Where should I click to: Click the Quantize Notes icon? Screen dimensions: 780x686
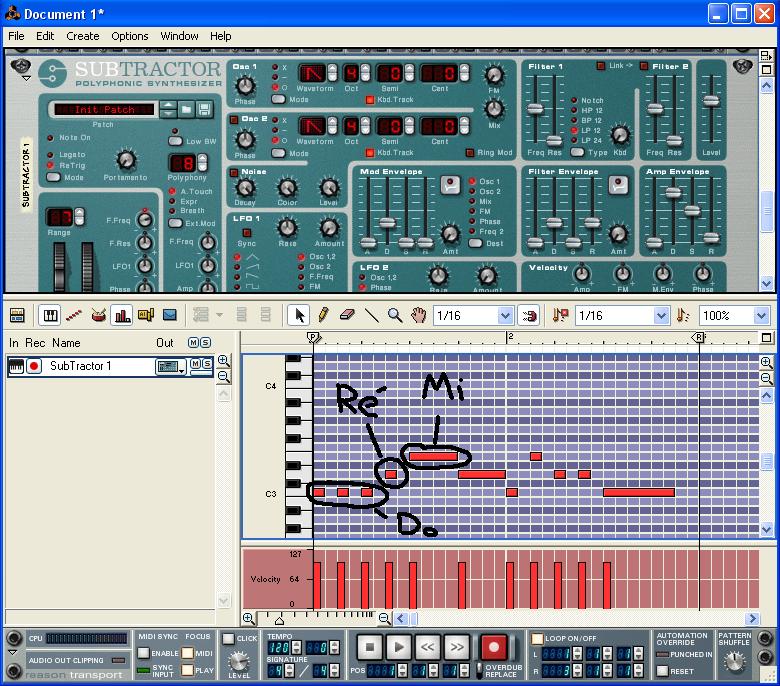tap(683, 315)
